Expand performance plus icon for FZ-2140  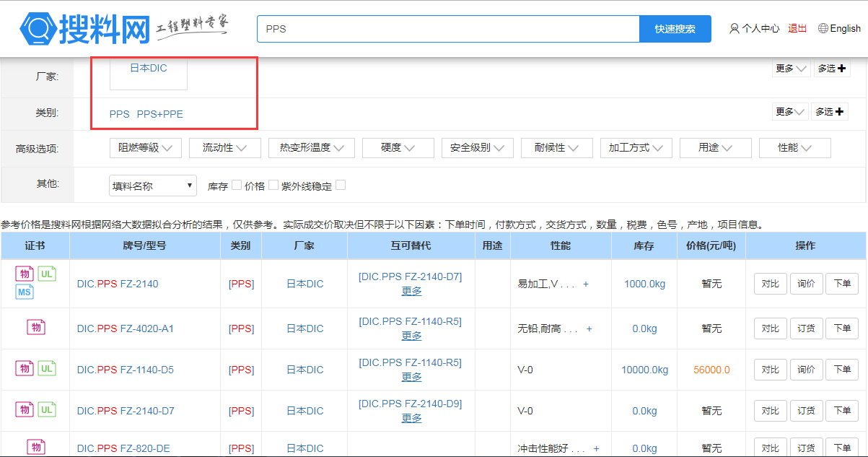(586, 284)
